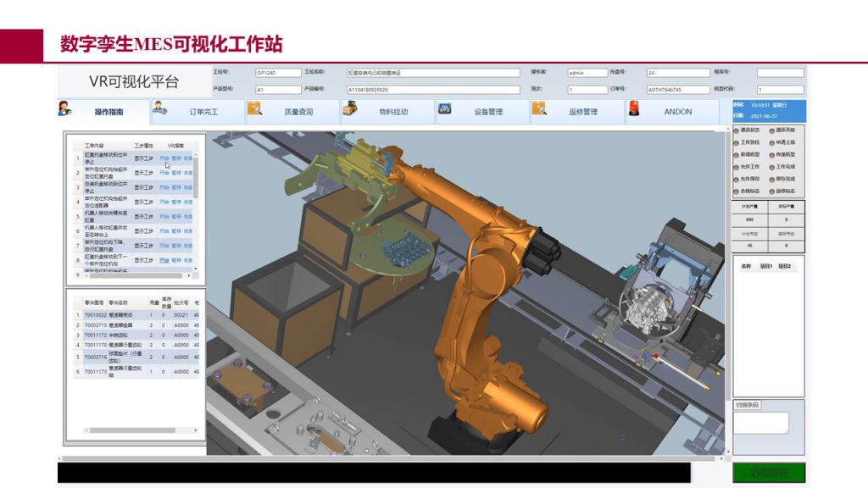Open the 操作指南 tab
This screenshot has height=488, width=868.
104,112
